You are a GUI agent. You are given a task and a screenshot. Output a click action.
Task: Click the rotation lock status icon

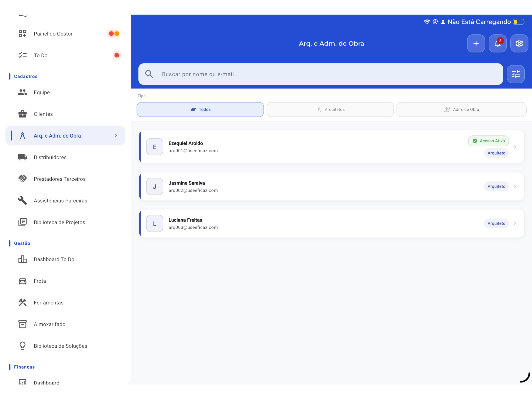pyautogui.click(x=435, y=22)
